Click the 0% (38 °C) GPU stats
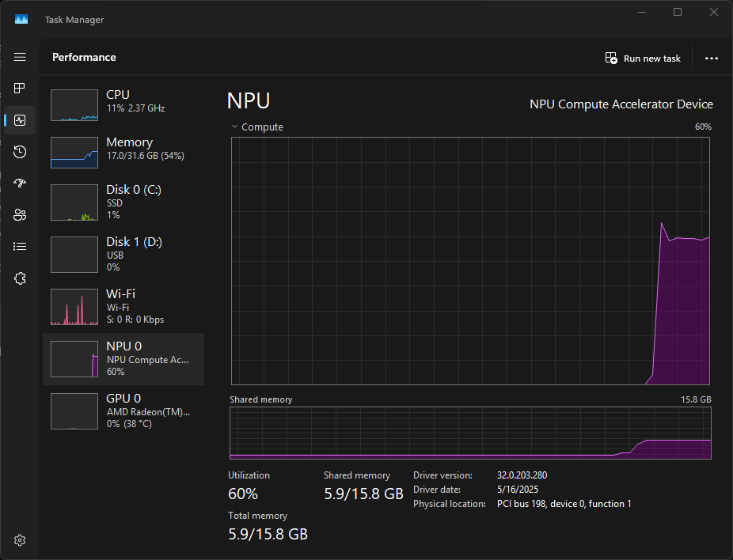Screen dimensions: 733x560 (x=129, y=424)
